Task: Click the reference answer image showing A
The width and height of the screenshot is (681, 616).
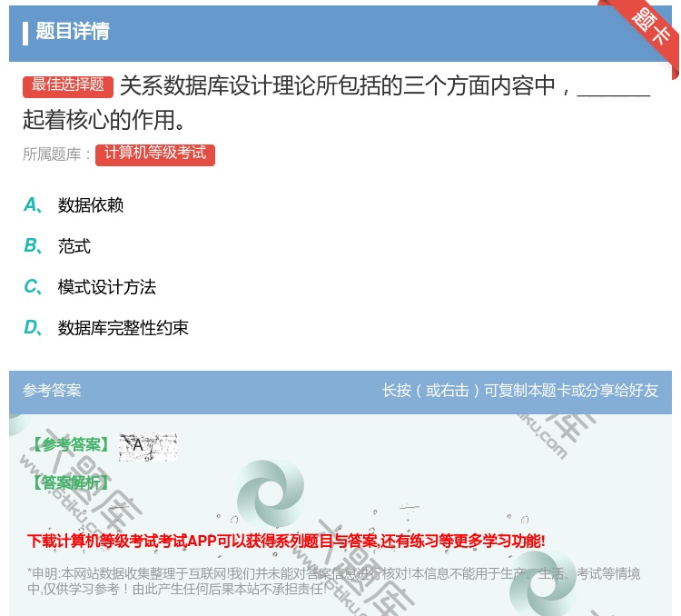Action: 148,446
